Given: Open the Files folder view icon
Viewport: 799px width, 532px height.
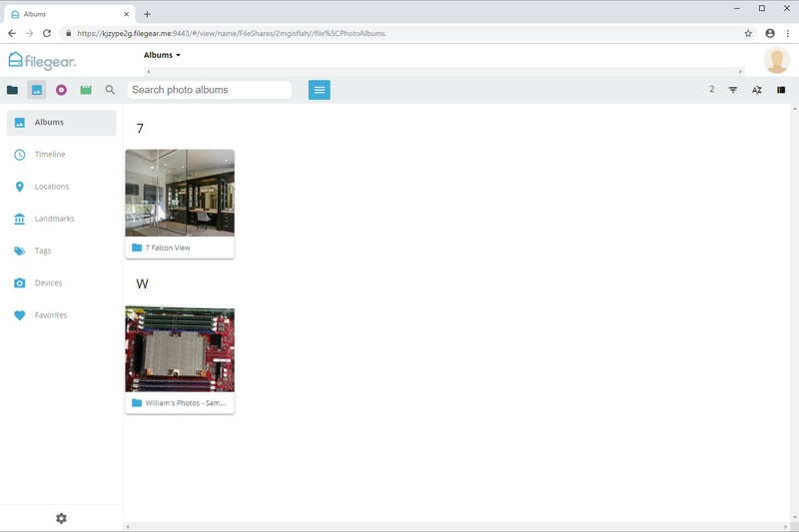Looking at the screenshot, I should coord(12,90).
